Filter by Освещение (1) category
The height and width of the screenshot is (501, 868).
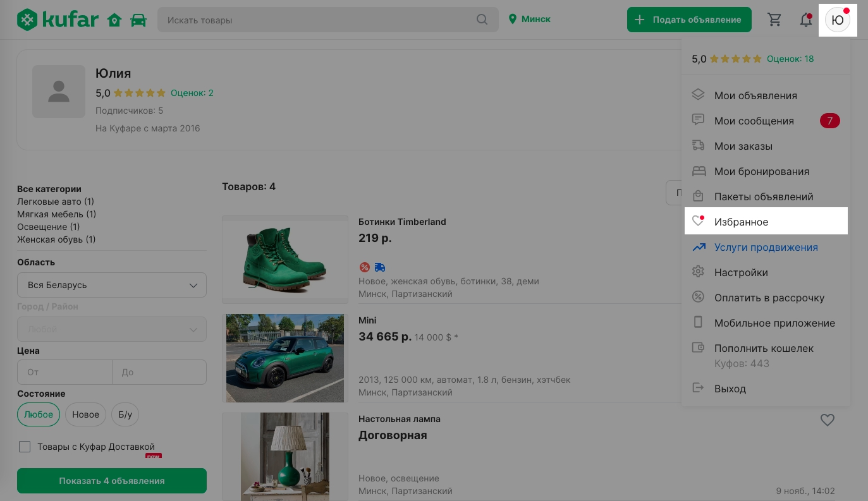tap(49, 227)
